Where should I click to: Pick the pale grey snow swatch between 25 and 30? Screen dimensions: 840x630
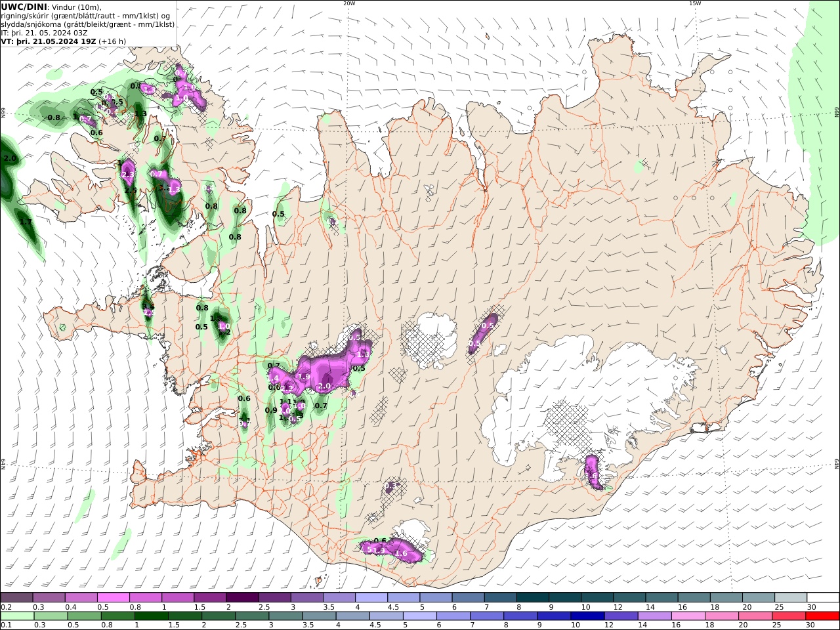click(791, 598)
